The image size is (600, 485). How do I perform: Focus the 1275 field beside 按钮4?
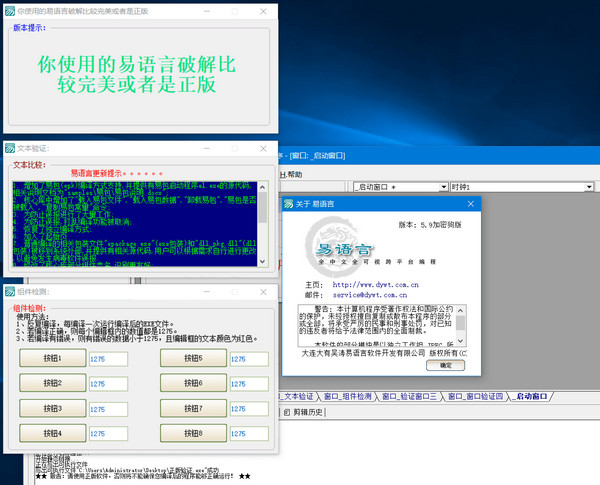click(x=108, y=434)
